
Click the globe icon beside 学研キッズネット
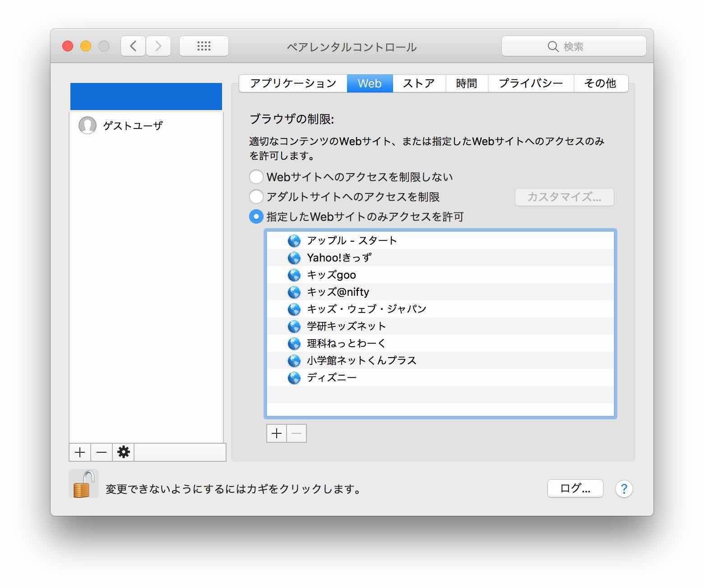click(x=294, y=326)
